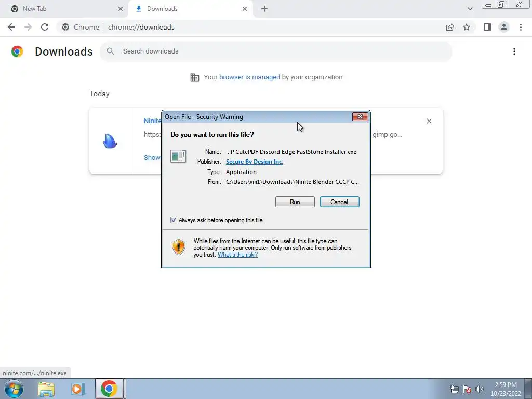This screenshot has height=399, width=532.
Task: Click the file path in From field
Action: (292, 182)
